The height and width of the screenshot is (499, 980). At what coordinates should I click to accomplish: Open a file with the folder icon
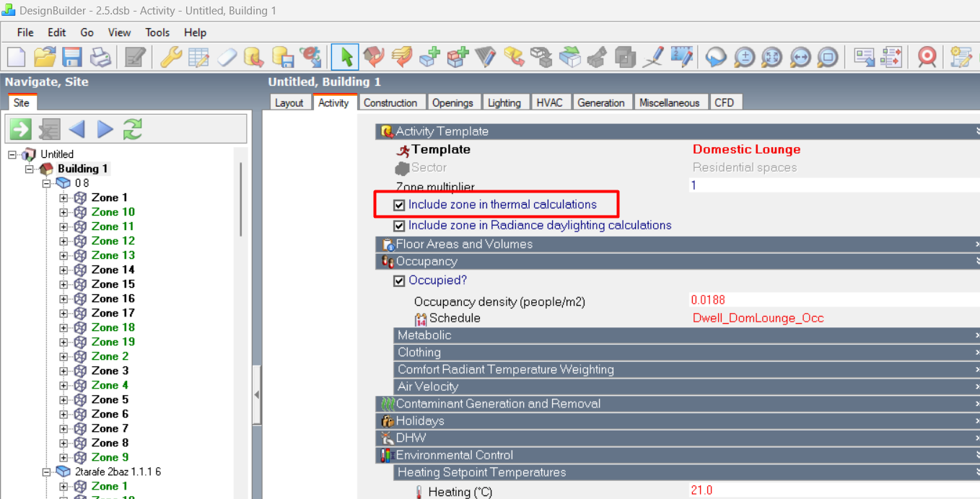(45, 57)
